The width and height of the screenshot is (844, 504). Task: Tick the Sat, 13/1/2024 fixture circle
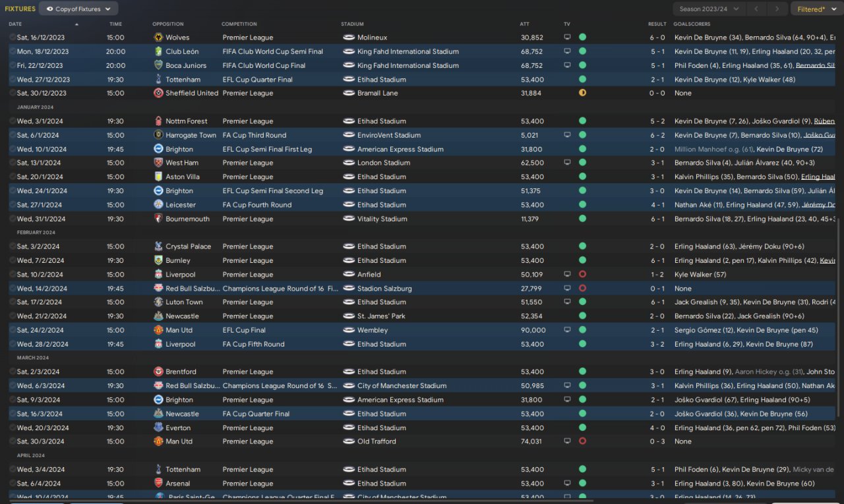(x=13, y=163)
